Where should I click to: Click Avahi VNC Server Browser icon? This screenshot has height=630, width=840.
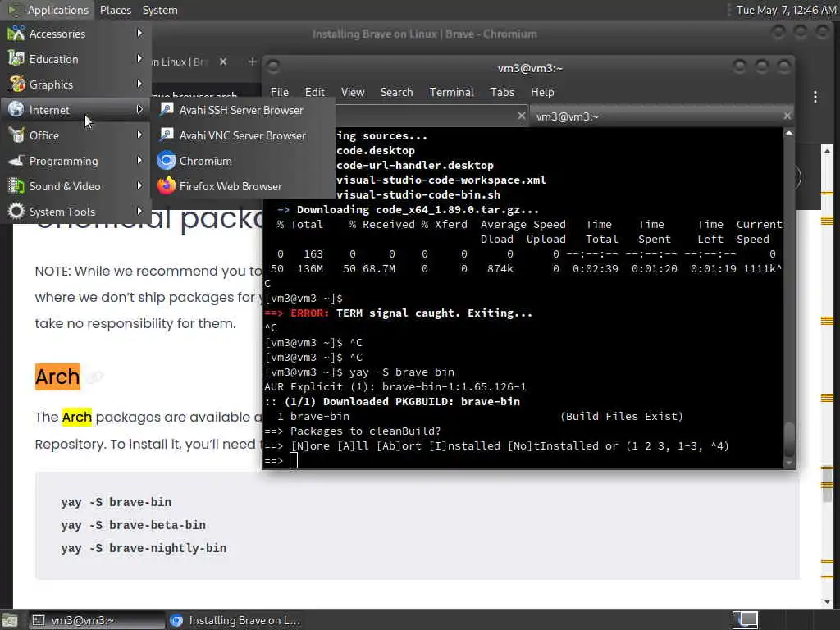point(167,135)
